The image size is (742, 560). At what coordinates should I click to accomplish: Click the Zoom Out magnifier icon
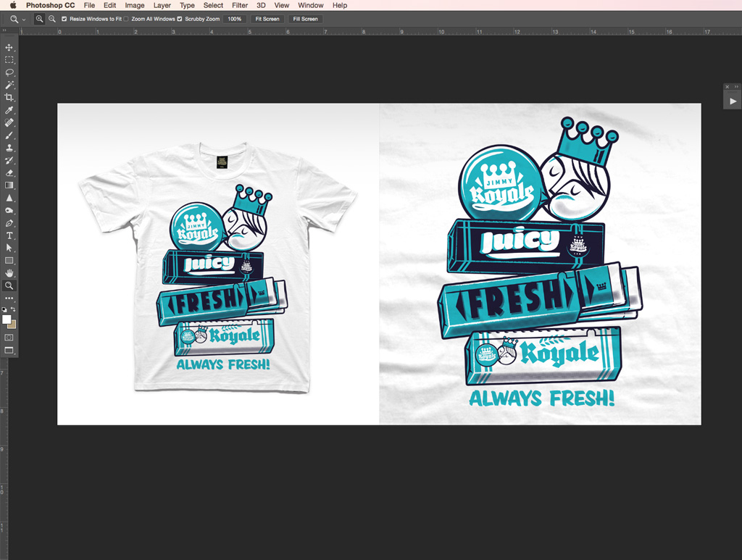click(x=52, y=19)
